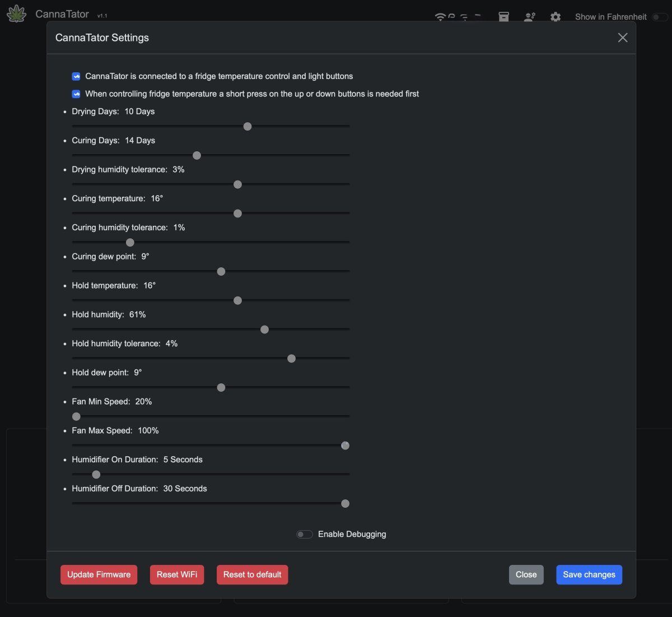Save changes with the blue button

[589, 574]
